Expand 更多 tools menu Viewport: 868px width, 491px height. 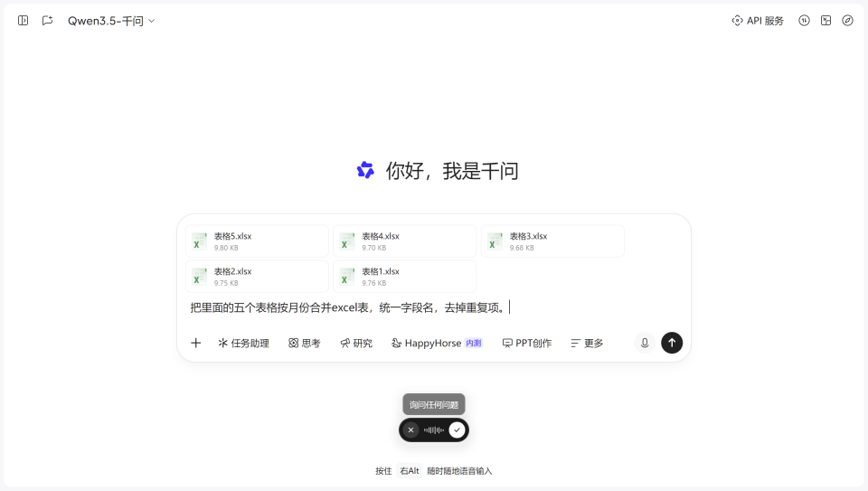pos(587,344)
